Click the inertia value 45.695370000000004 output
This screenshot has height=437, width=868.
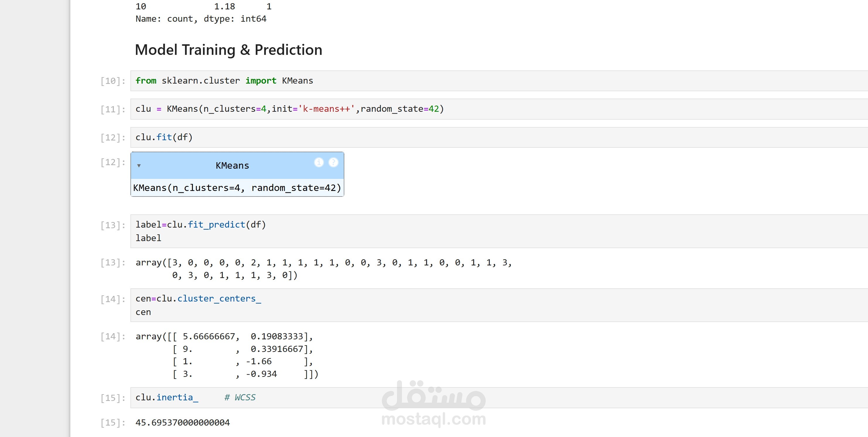pos(183,423)
